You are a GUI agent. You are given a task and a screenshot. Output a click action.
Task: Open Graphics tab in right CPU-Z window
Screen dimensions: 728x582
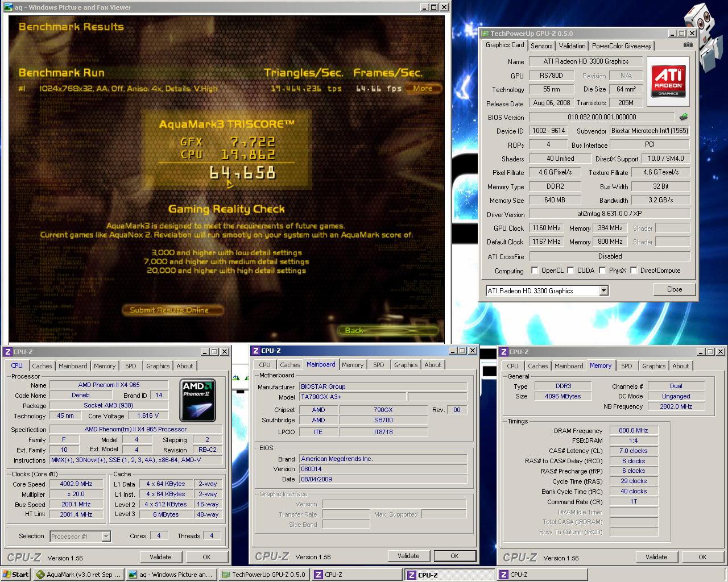point(654,366)
